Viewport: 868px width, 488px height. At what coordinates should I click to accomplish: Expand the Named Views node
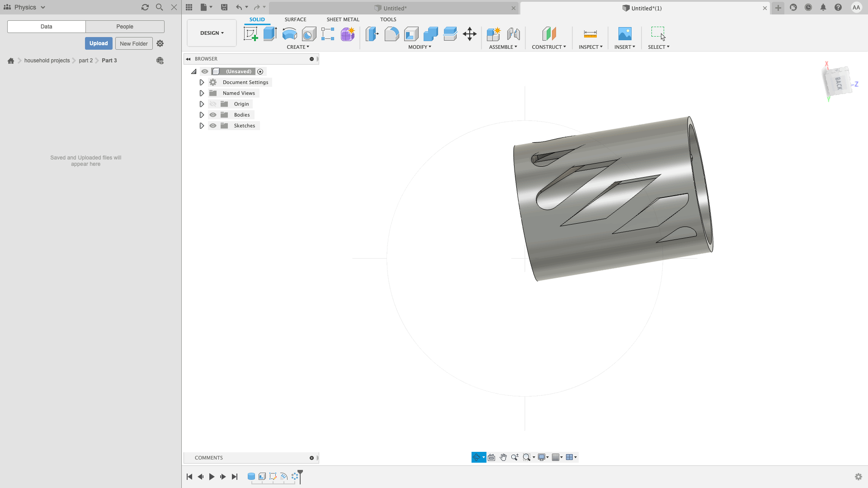[202, 93]
